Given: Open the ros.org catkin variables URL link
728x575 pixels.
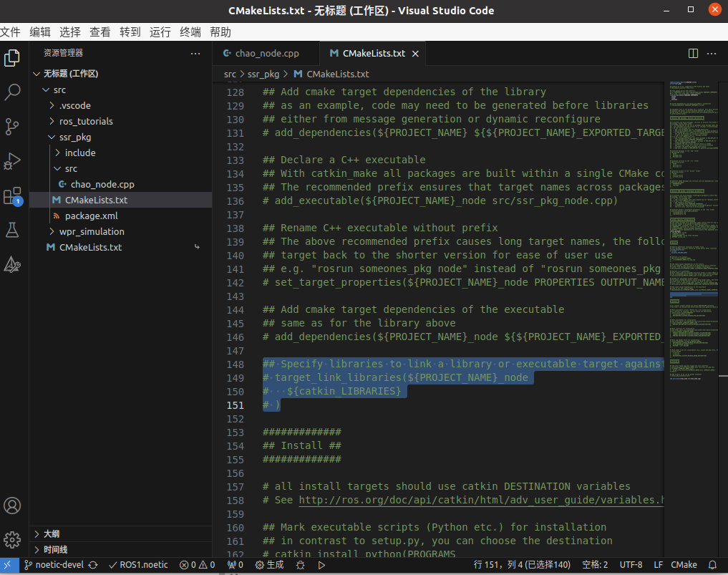Looking at the screenshot, I should [482, 501].
